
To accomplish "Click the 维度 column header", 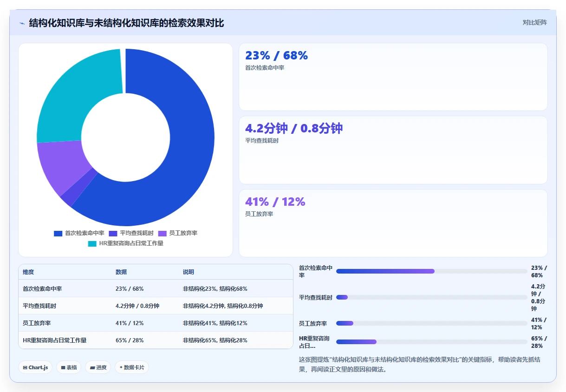I will 28,272.
